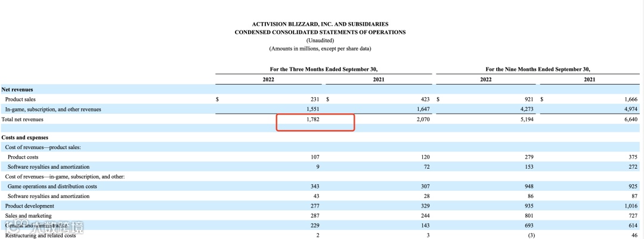
Task: Click the in-game revenues value 1,551
Action: tap(313, 110)
